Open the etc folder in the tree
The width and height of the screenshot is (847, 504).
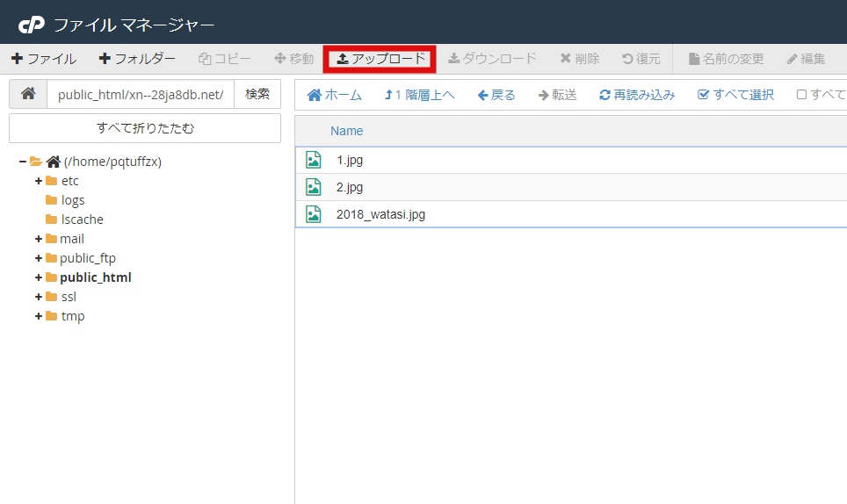point(69,181)
